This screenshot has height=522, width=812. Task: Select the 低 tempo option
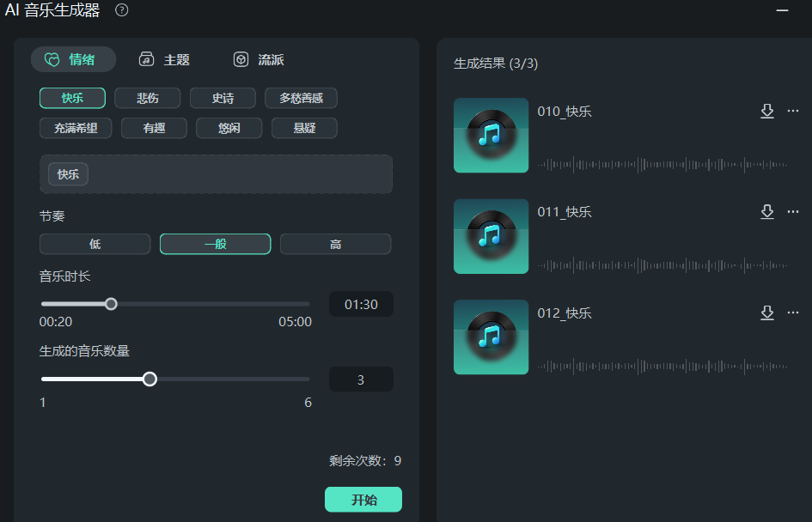pyautogui.click(x=95, y=244)
